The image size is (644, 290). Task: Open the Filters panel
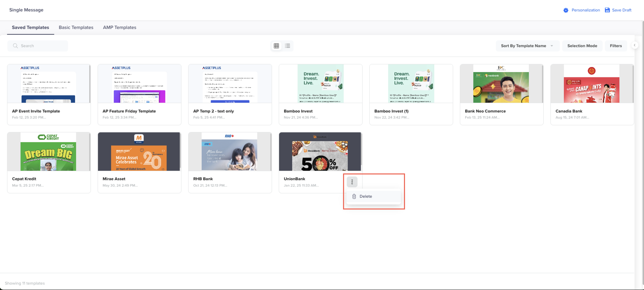point(616,46)
